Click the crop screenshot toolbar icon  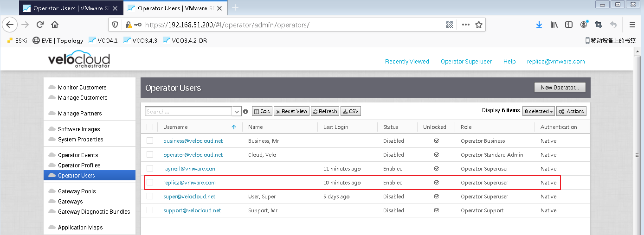click(599, 25)
